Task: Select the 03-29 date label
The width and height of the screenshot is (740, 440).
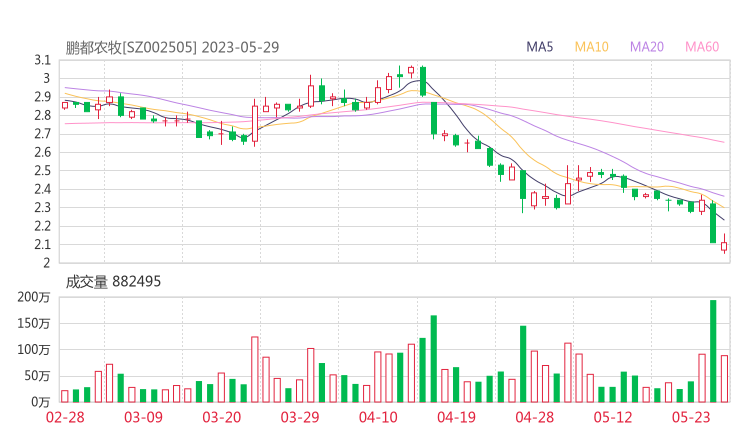Action: coord(300,417)
